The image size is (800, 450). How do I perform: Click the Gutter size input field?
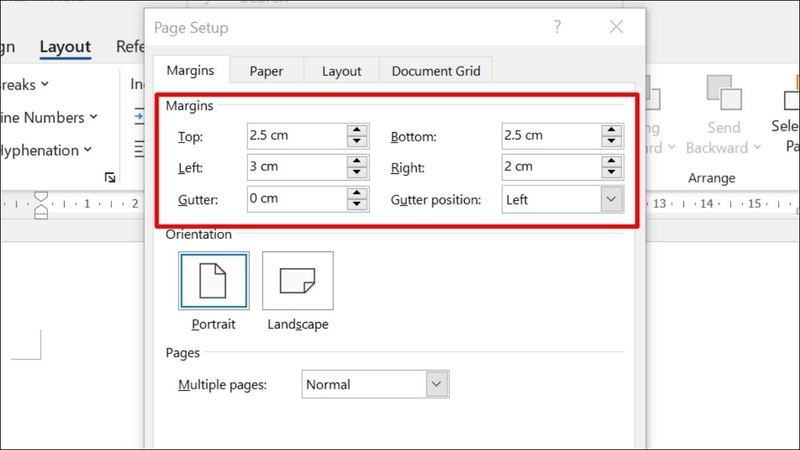coord(296,199)
